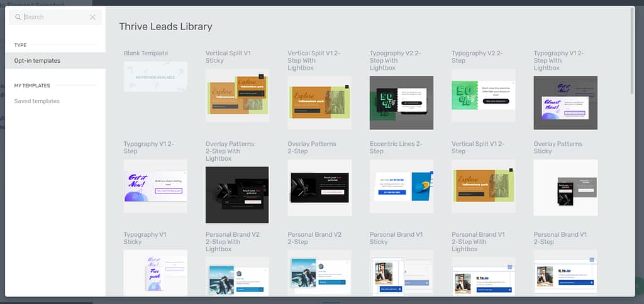The width and height of the screenshot is (644, 304).
Task: Pick the Overlay Patterns 2-Step thumbnail
Action: click(x=319, y=188)
